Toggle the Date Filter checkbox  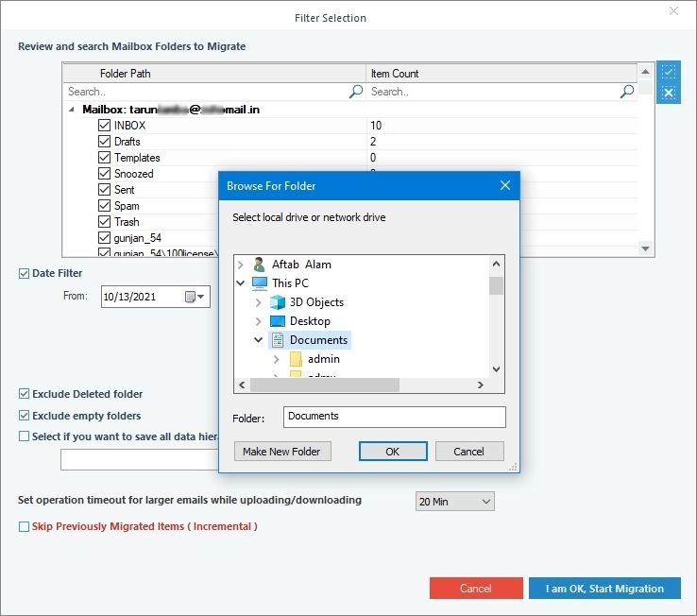coord(24,274)
